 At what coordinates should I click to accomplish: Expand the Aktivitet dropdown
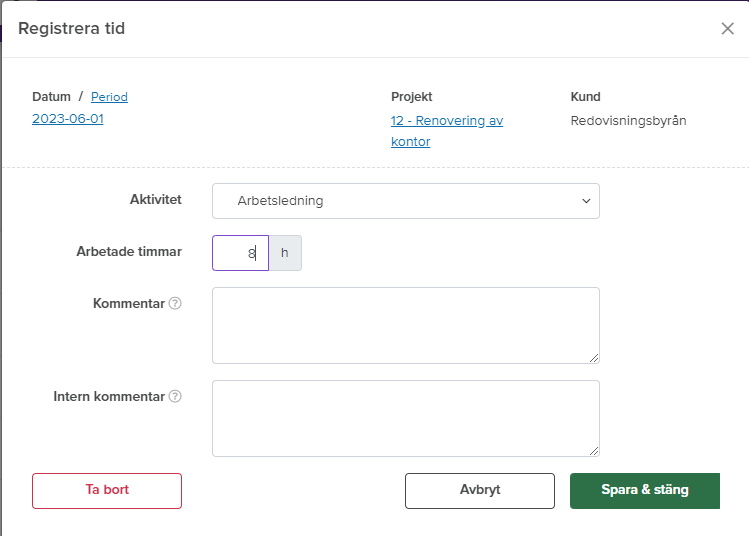pos(406,201)
